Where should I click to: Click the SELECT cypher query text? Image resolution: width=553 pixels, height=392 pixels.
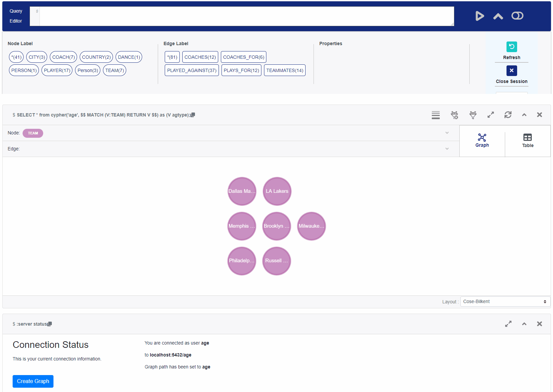(103, 115)
